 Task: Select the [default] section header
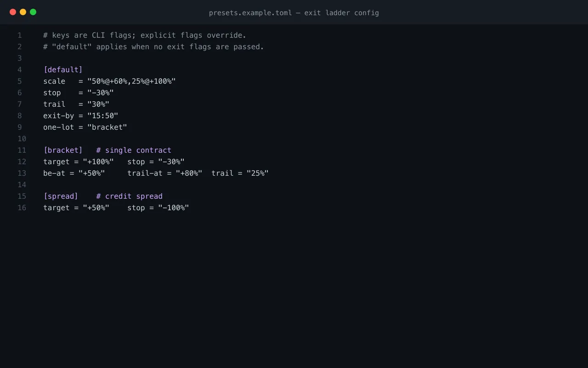[x=63, y=70]
